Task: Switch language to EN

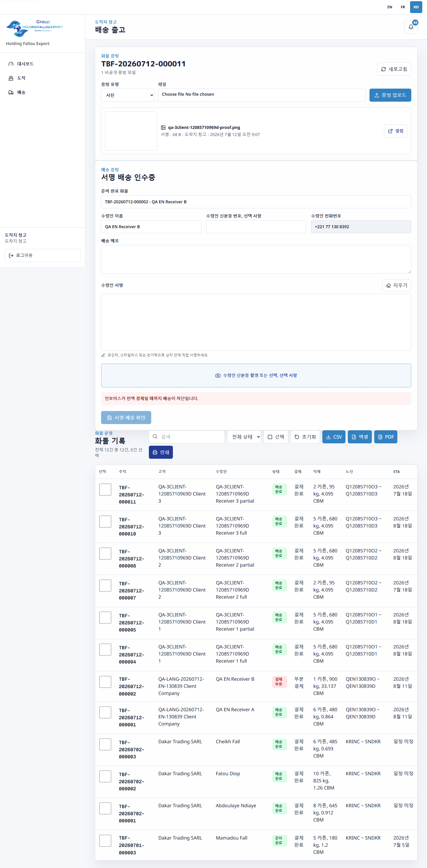Action: [x=390, y=7]
